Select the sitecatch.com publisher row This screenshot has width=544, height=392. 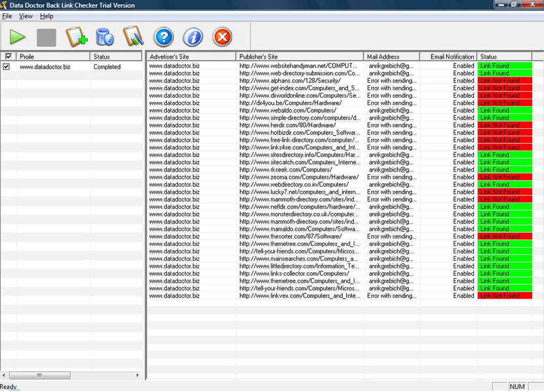pos(340,163)
